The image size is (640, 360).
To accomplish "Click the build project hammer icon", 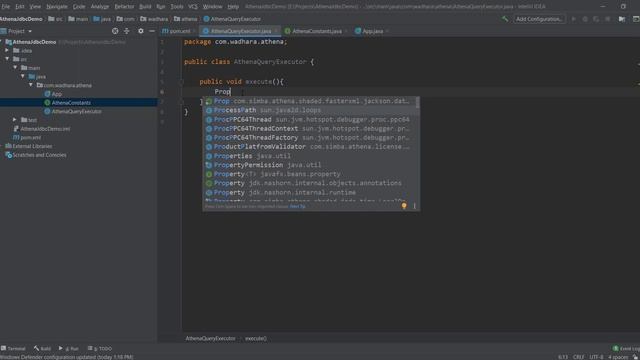I will click(x=505, y=19).
